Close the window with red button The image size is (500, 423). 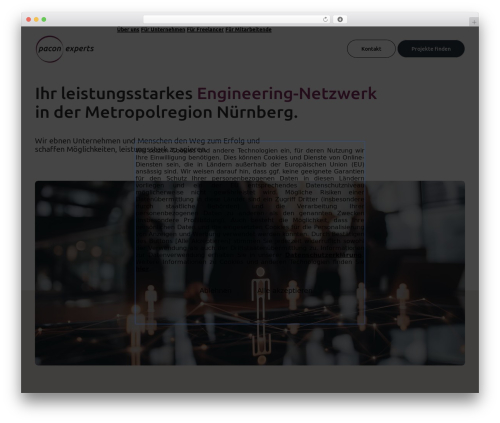[x=29, y=19]
